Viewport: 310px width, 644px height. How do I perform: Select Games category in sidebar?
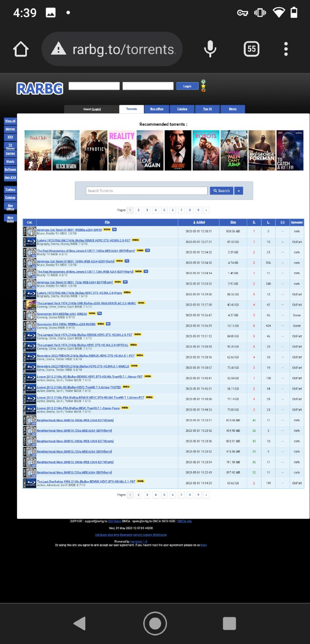click(10, 153)
